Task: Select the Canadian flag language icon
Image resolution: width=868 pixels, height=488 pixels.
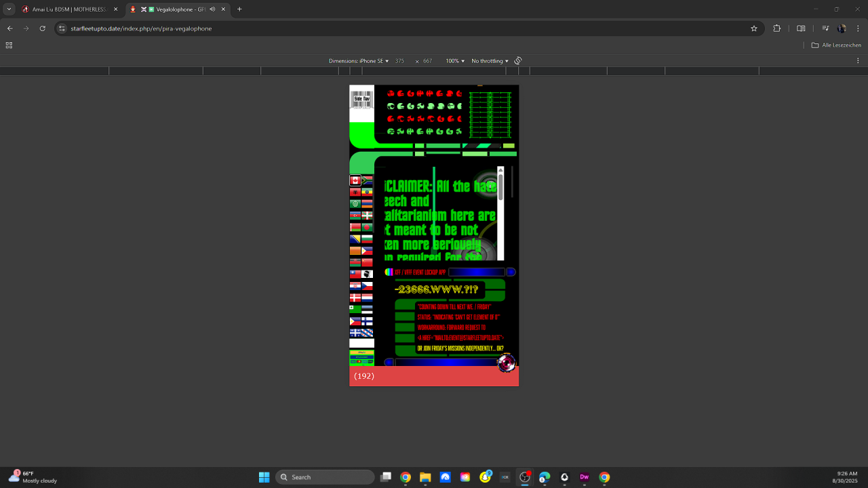Action: point(355,180)
